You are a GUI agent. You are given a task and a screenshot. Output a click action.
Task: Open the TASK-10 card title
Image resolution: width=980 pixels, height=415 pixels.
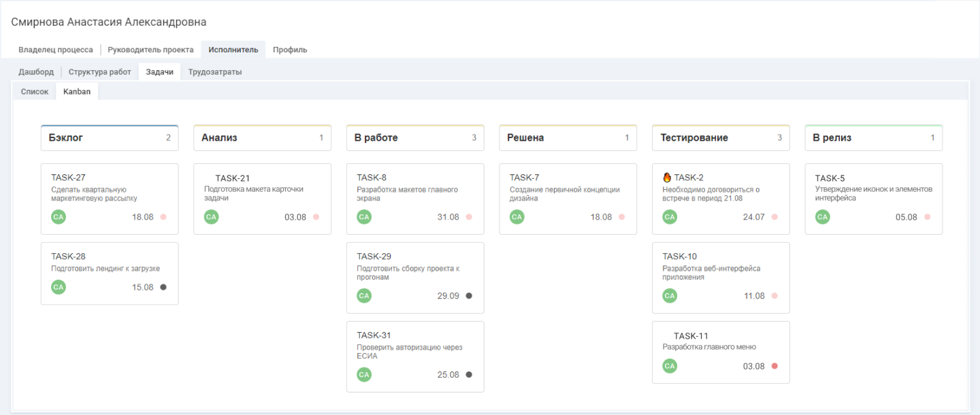(x=679, y=256)
